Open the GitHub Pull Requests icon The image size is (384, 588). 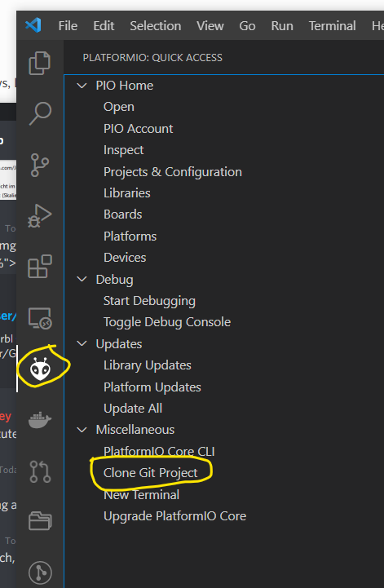click(x=40, y=471)
